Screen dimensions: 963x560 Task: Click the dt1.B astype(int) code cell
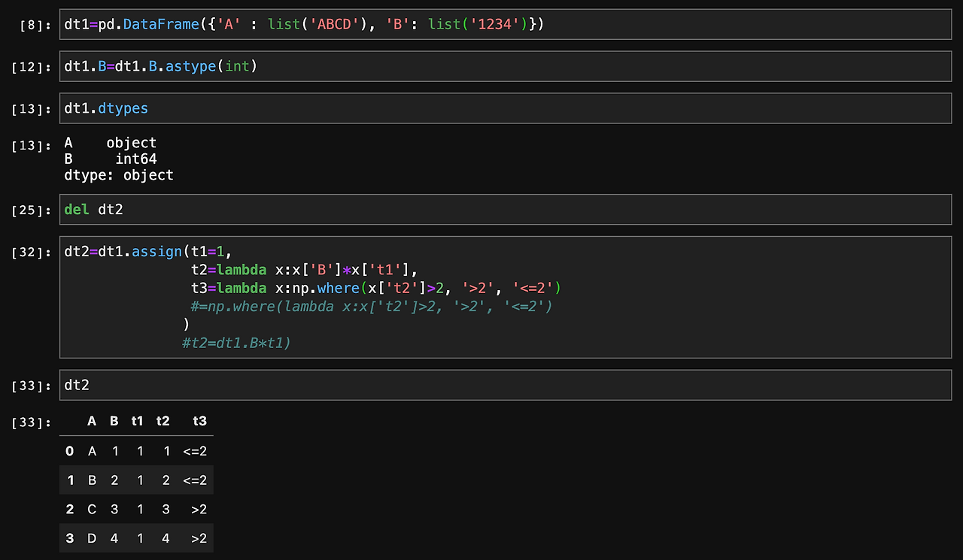point(506,66)
